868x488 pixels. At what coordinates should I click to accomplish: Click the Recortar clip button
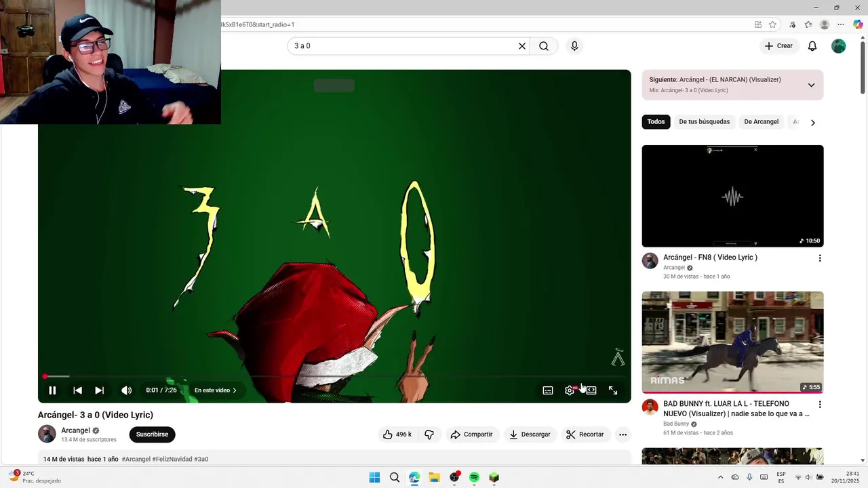(x=585, y=434)
